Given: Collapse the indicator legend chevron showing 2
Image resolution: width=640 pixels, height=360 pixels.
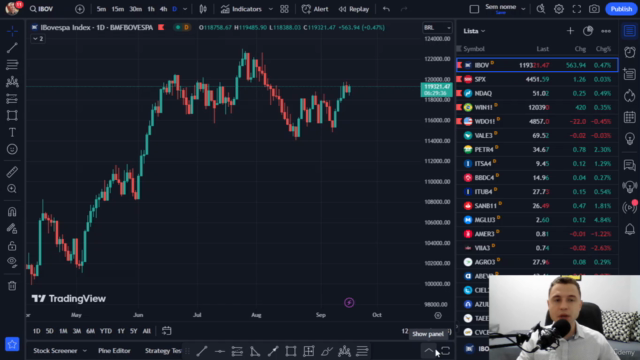Looking at the screenshot, I should (x=38, y=39).
